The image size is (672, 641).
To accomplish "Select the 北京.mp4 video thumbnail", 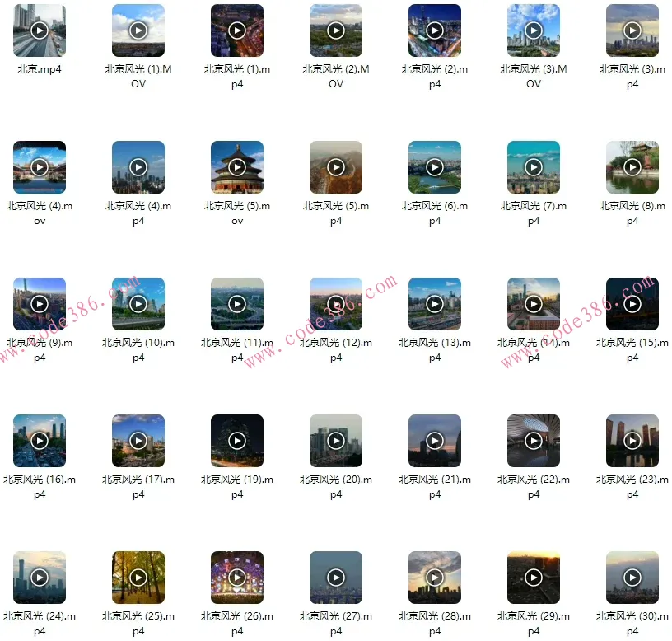I will (x=40, y=30).
